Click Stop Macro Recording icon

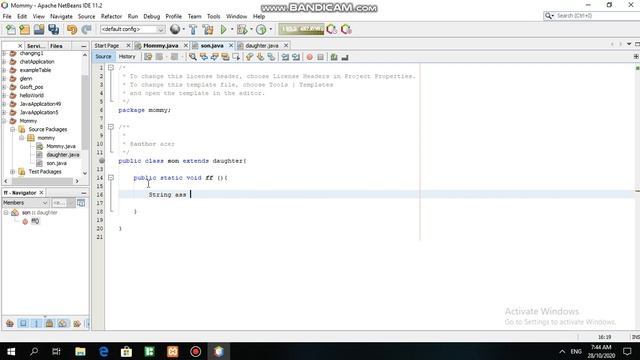coord(320,57)
